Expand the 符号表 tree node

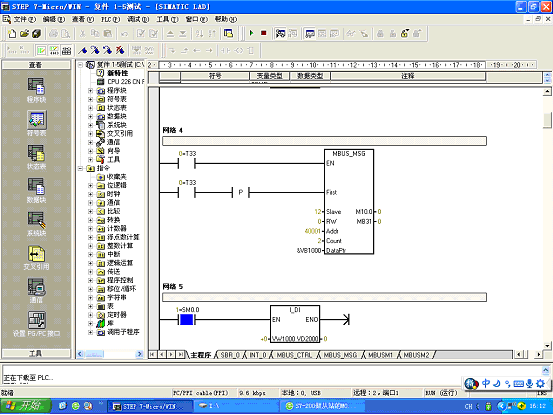[91, 99]
